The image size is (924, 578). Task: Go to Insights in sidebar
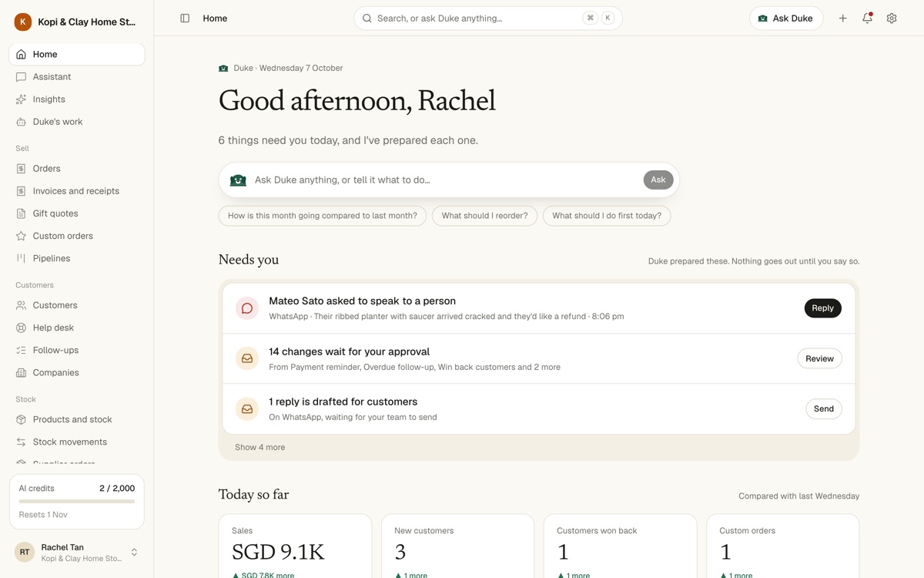tap(77, 99)
